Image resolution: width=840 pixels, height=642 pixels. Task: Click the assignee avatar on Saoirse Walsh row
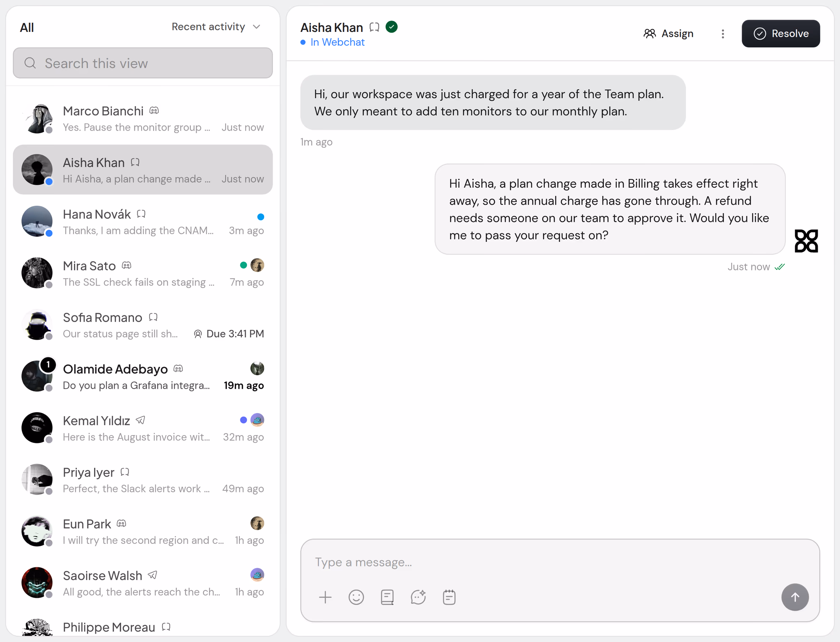coord(257,575)
